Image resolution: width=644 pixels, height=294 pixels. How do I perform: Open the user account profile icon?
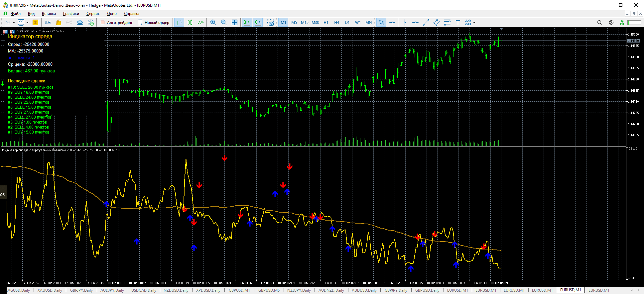click(x=611, y=23)
